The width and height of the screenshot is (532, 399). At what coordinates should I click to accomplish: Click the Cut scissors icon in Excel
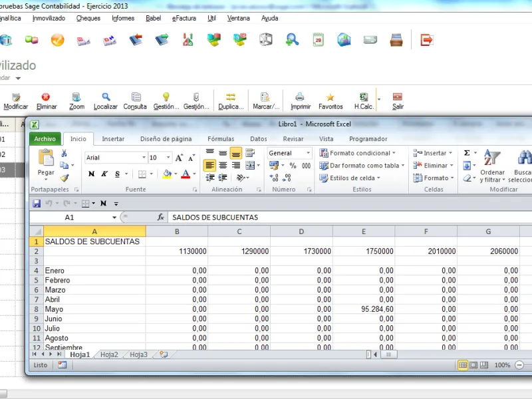(64, 154)
